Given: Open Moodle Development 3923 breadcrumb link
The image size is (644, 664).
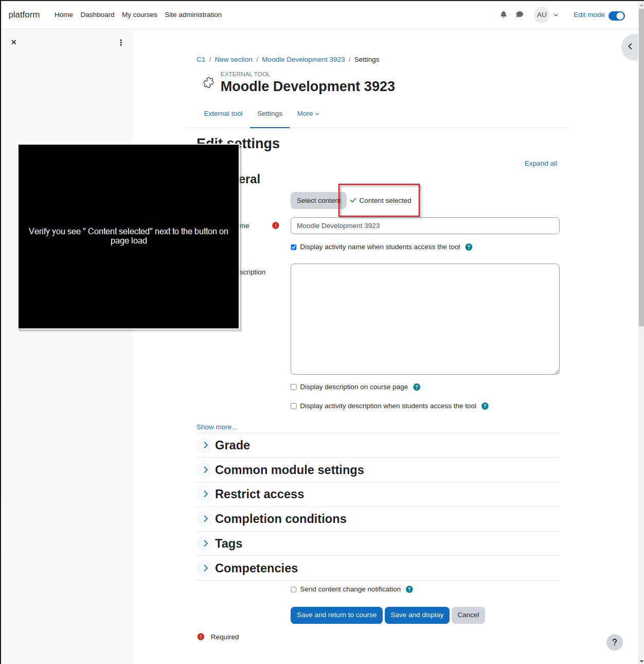Looking at the screenshot, I should [x=303, y=60].
